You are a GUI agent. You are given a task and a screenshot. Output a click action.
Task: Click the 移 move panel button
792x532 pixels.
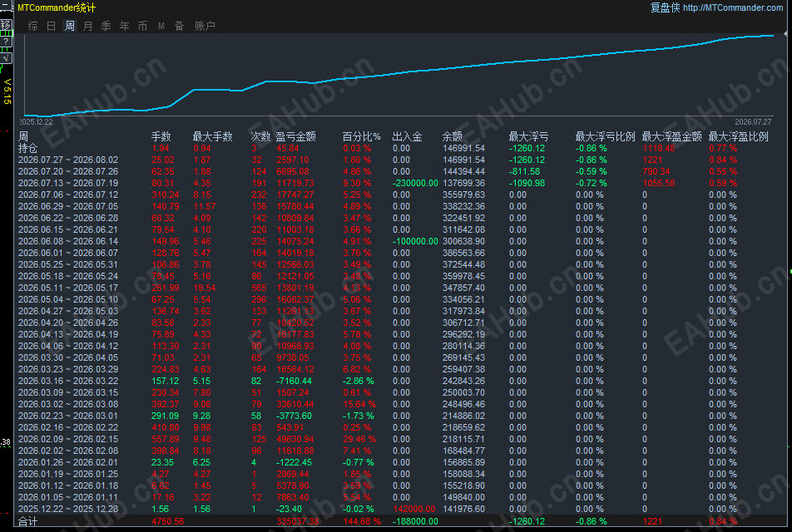pyautogui.click(x=6, y=25)
